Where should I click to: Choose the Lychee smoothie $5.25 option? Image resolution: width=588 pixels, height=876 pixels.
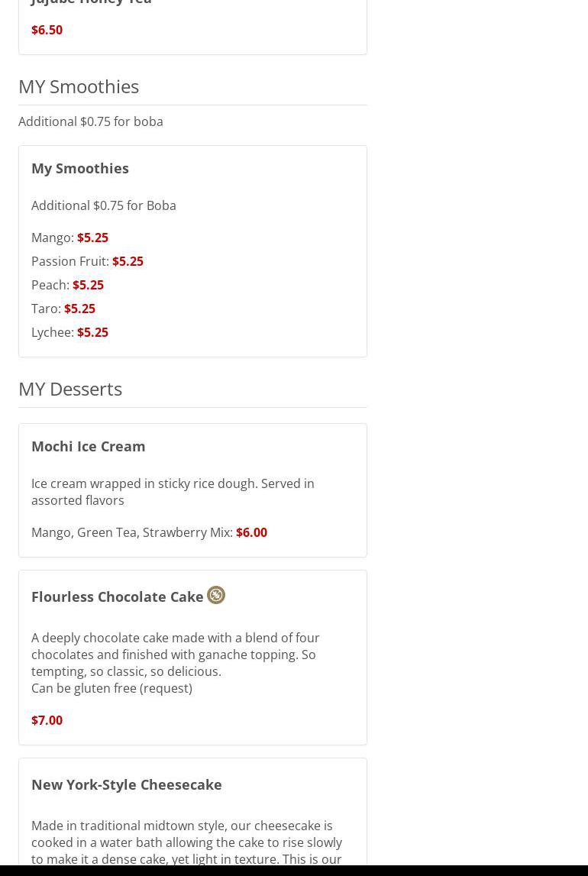92,332
